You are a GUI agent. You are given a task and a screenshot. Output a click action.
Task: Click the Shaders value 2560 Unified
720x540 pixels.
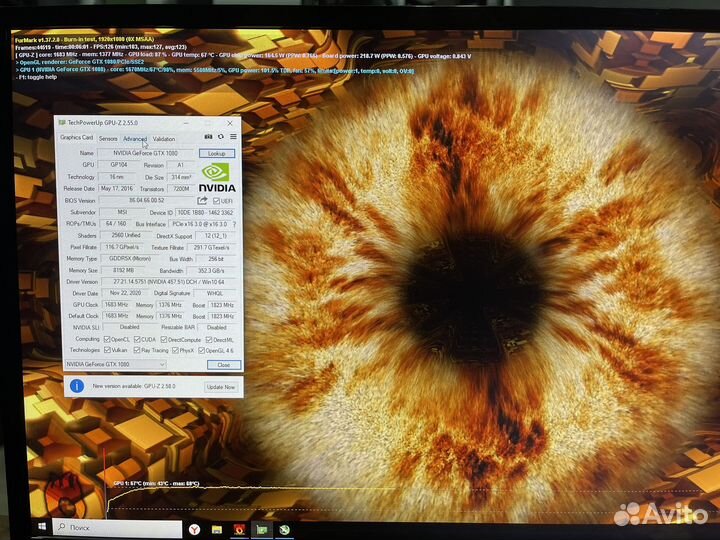pyautogui.click(x=126, y=235)
